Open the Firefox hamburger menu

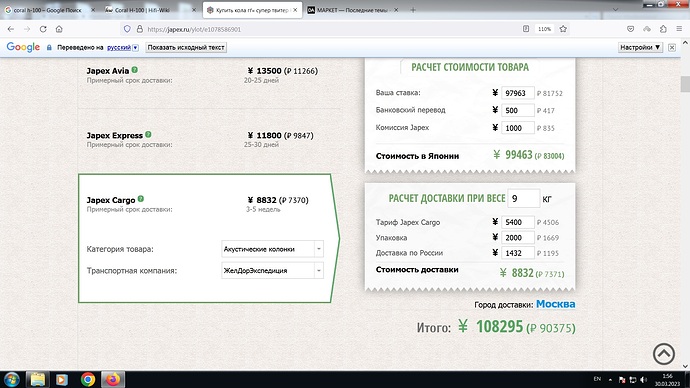(679, 29)
